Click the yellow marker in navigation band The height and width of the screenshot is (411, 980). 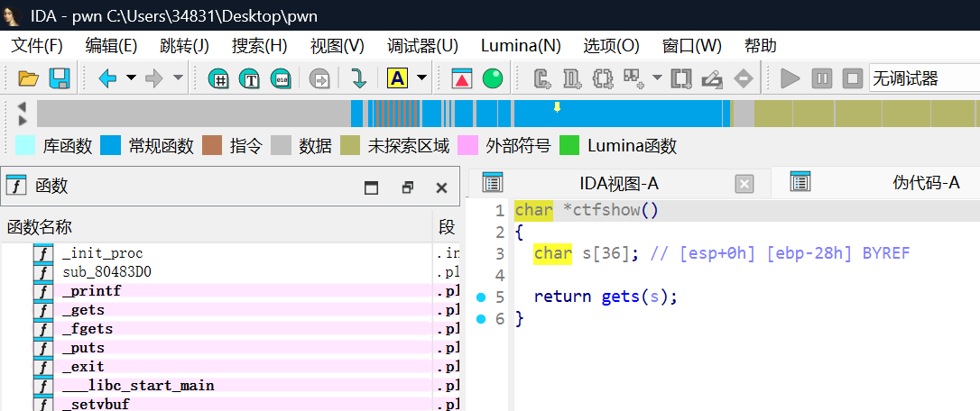tap(557, 107)
